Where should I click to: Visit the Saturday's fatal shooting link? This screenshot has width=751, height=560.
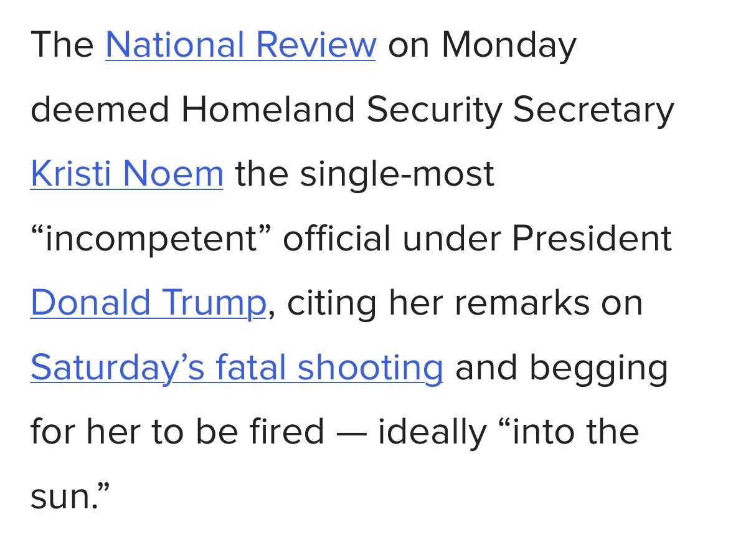[237, 368]
